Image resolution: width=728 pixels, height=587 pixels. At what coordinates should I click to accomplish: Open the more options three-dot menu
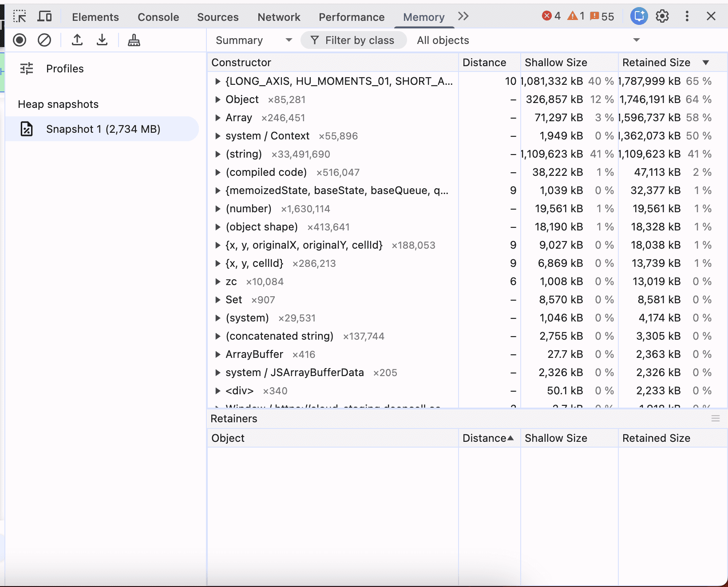point(686,16)
